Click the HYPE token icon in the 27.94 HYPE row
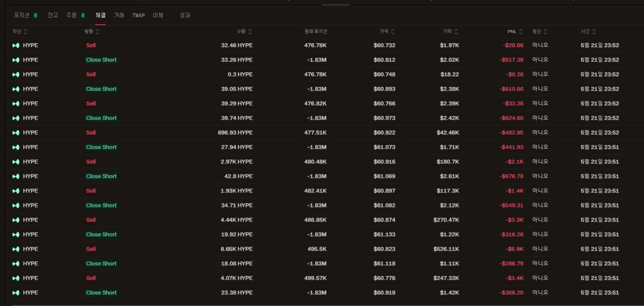This screenshot has height=306, width=644. [x=16, y=147]
